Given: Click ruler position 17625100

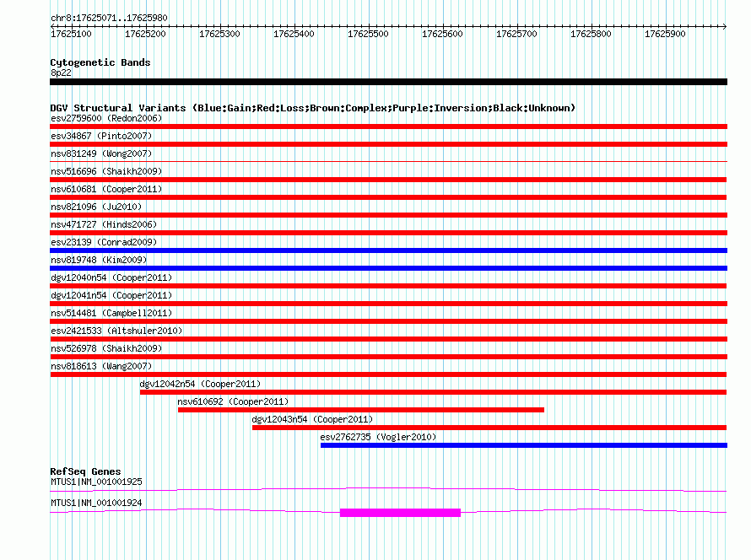Looking at the screenshot, I should pyautogui.click(x=71, y=34).
